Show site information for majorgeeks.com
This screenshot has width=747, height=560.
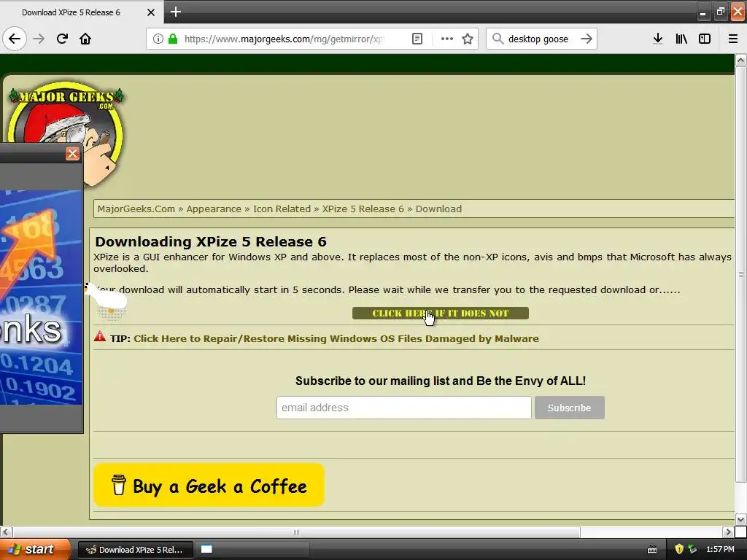pyautogui.click(x=158, y=39)
